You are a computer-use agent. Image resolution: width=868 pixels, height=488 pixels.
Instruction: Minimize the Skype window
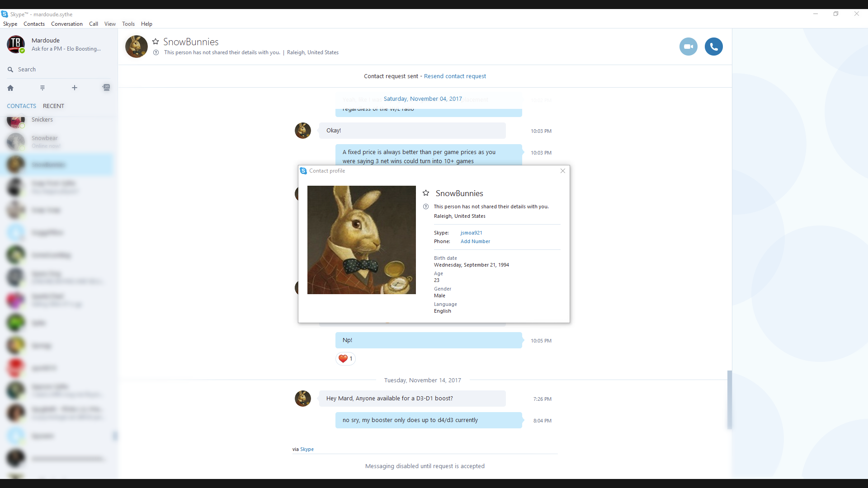(816, 14)
